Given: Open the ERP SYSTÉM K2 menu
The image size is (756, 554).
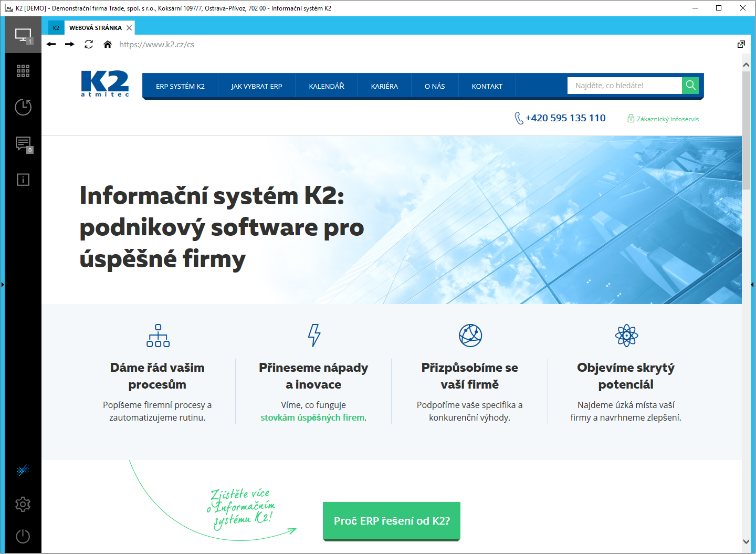Looking at the screenshot, I should tap(180, 86).
